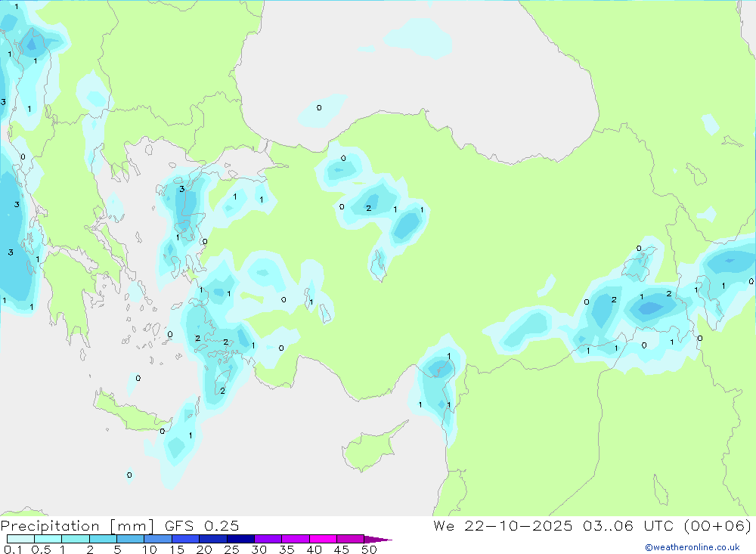Click the 0.1 legend scale label
756x554 pixels.
(x=13, y=549)
